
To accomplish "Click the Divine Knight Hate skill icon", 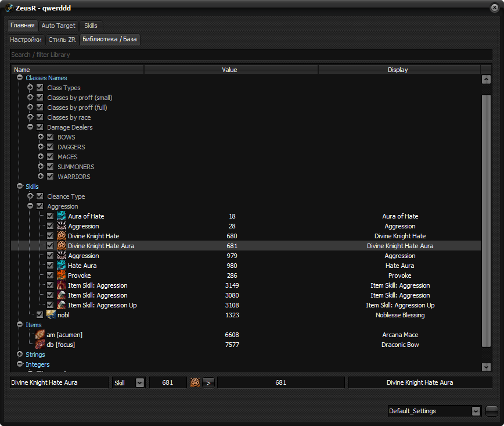I will [62, 235].
